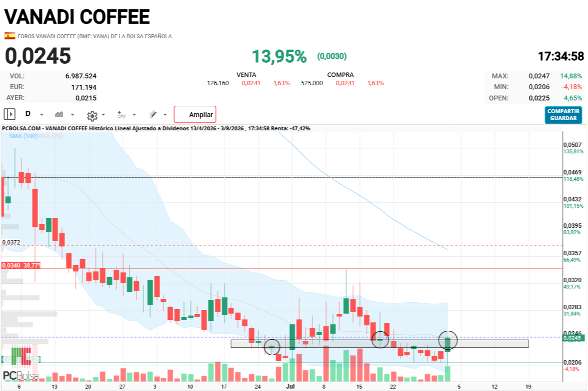Viewport: 588px width, 391px height.
Task: Click the Ampliar button
Action: (195, 115)
